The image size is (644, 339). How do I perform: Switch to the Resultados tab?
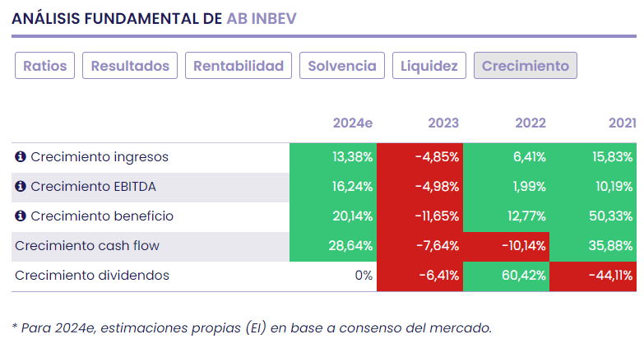[x=130, y=66]
